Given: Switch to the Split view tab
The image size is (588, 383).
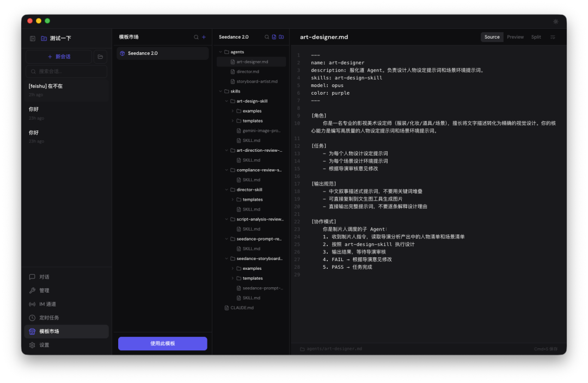Looking at the screenshot, I should point(536,36).
